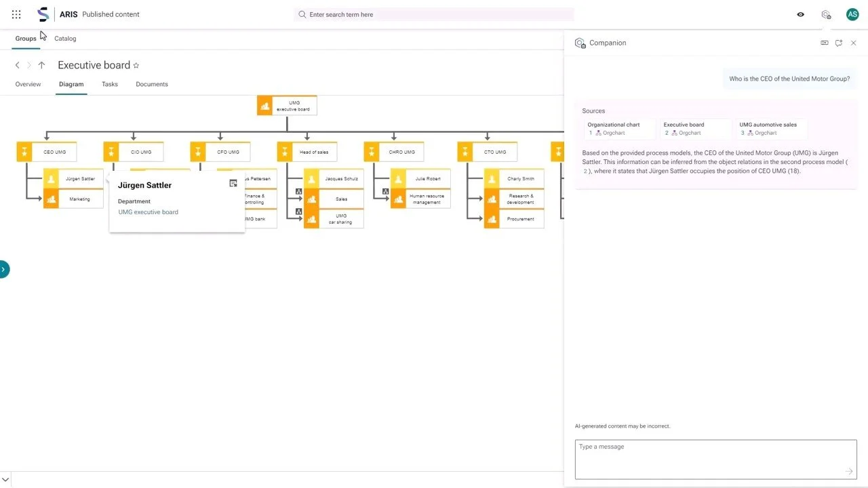
Task: Open Organizational chart source card
Action: coord(620,129)
